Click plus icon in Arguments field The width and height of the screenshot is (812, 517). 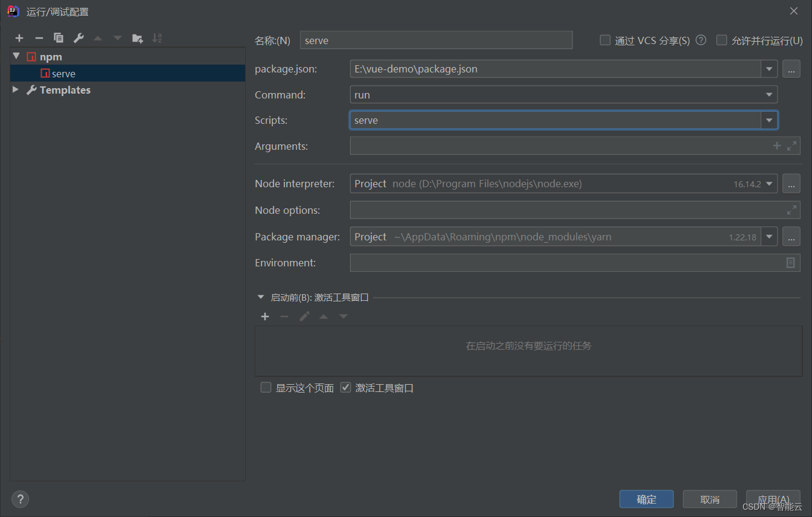point(777,146)
